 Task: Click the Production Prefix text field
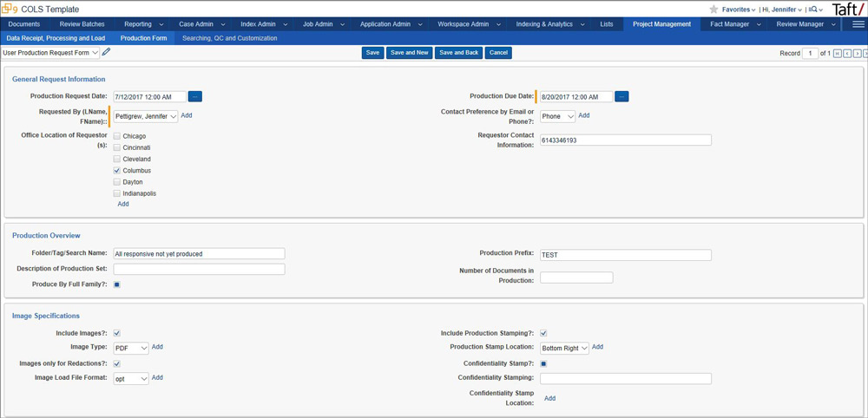click(625, 255)
